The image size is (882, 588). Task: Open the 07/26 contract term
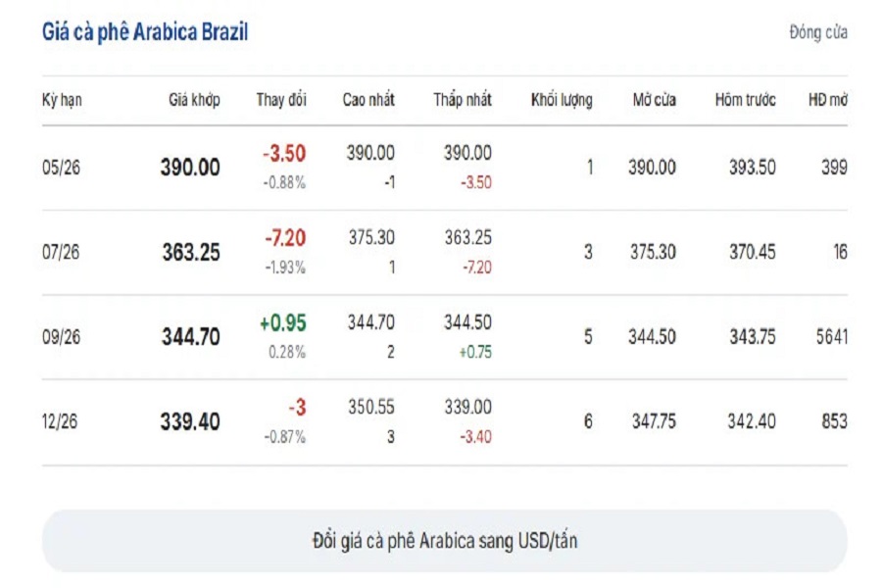point(61,253)
